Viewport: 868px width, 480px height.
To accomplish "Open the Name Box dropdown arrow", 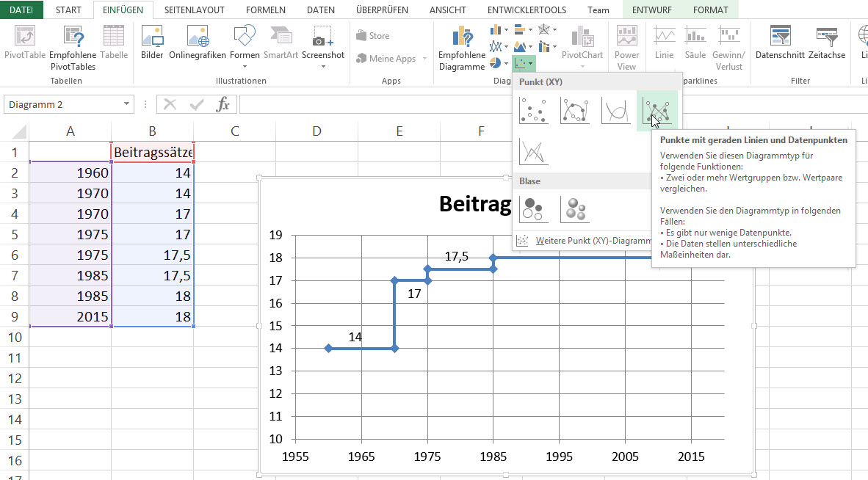I will tap(127, 104).
